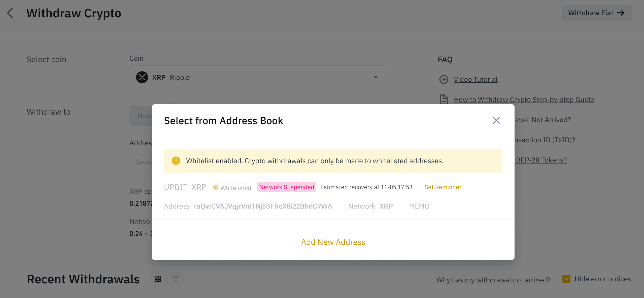Click Set Reminder link
This screenshot has height=298, width=644.
coord(443,187)
